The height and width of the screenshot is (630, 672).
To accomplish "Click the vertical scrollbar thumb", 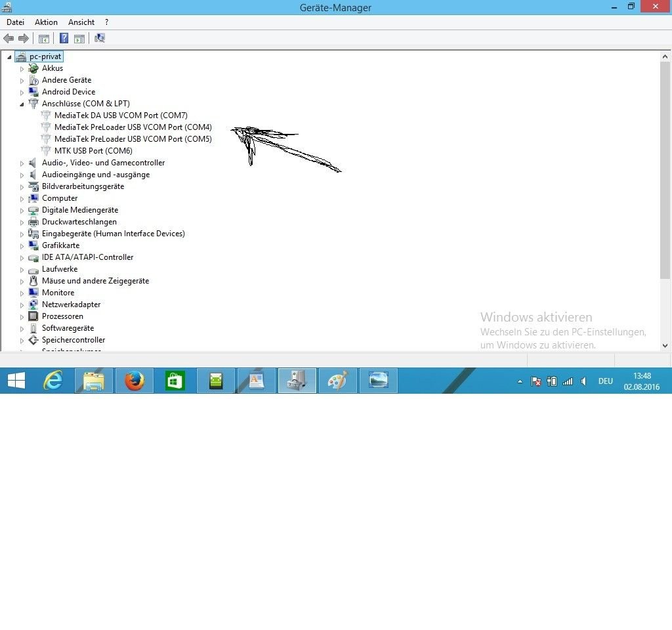I will pos(665,170).
